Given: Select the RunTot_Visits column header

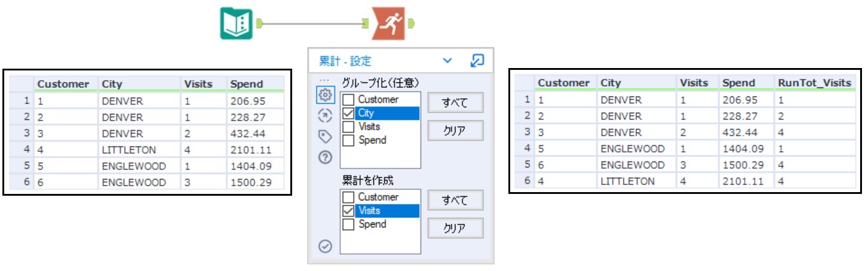Looking at the screenshot, I should pos(815,83).
